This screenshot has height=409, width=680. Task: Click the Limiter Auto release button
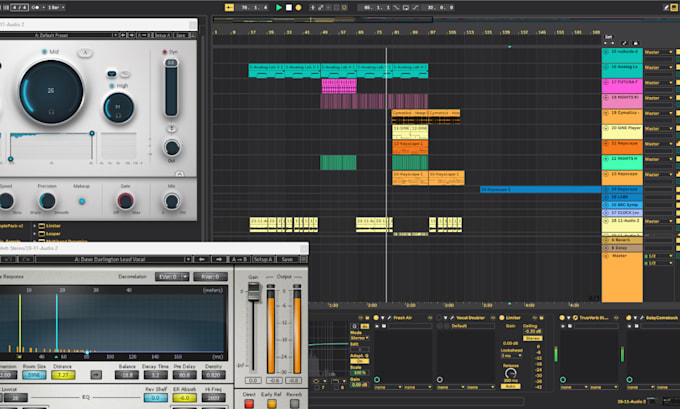[511, 386]
